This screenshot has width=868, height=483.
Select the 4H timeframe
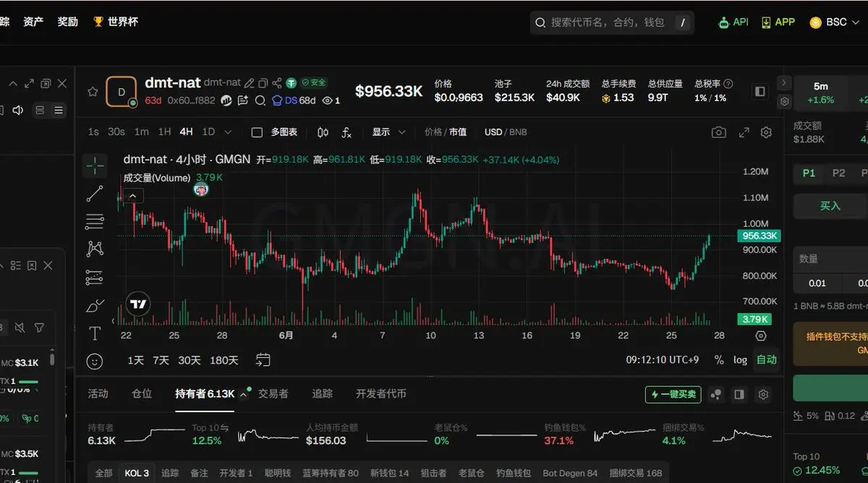[187, 132]
